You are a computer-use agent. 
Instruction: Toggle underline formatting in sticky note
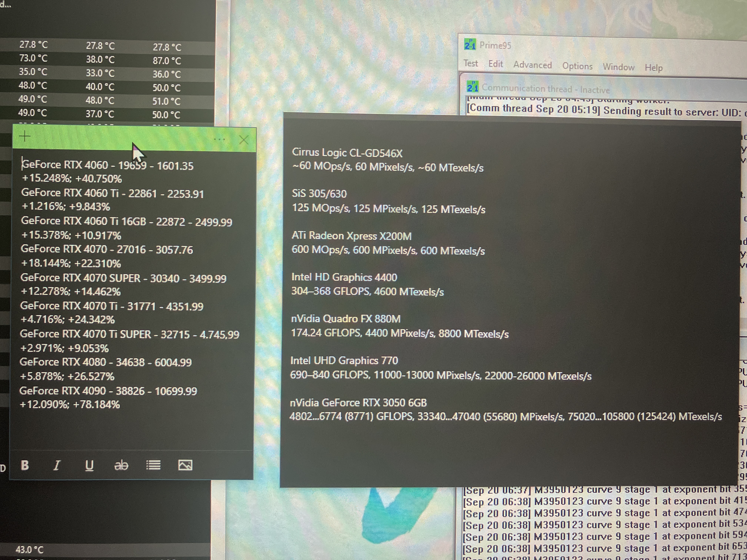point(89,466)
